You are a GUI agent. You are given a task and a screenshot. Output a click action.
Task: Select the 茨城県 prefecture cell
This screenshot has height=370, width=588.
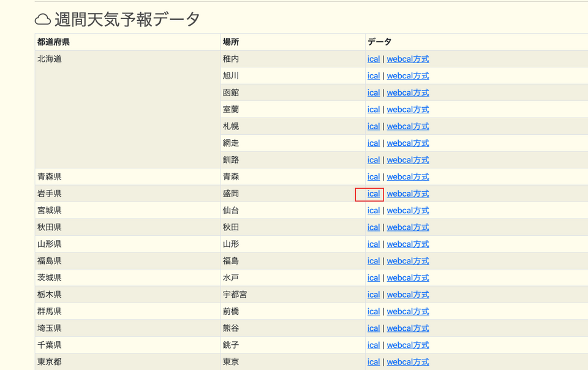coord(127,278)
